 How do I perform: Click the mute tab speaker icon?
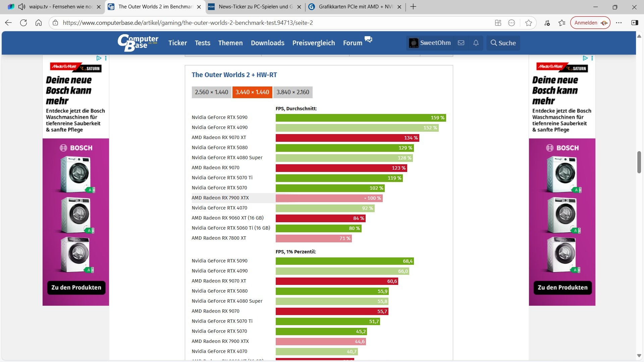pos(22,7)
